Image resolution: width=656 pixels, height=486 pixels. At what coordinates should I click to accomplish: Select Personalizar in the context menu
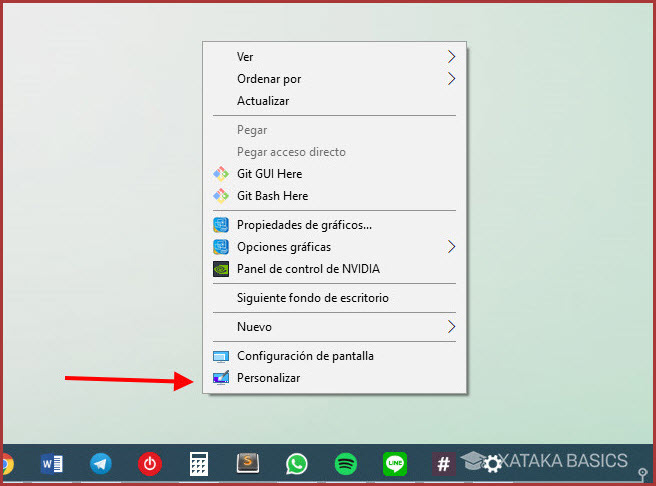coord(268,378)
